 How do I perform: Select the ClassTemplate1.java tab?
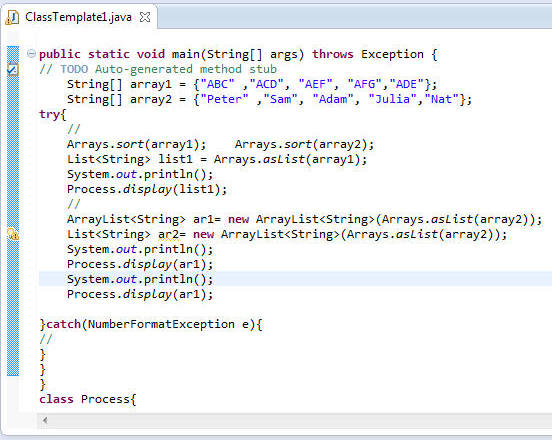point(79,17)
